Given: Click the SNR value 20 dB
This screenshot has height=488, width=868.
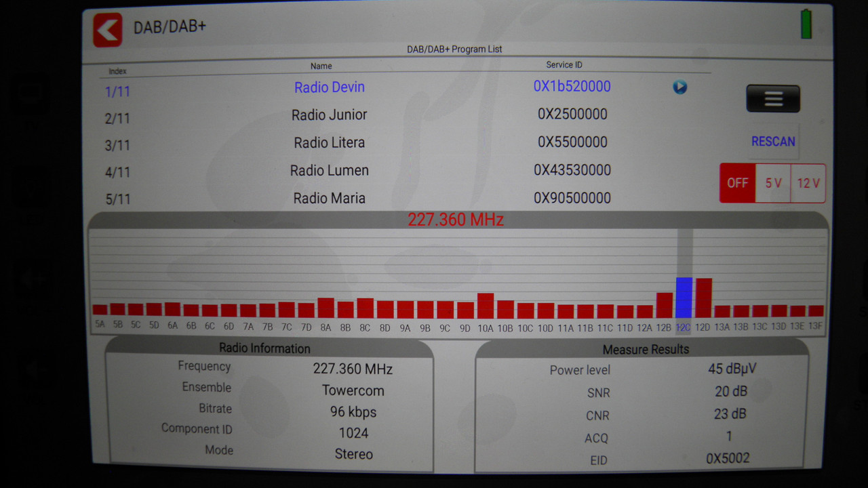Looking at the screenshot, I should click(731, 392).
